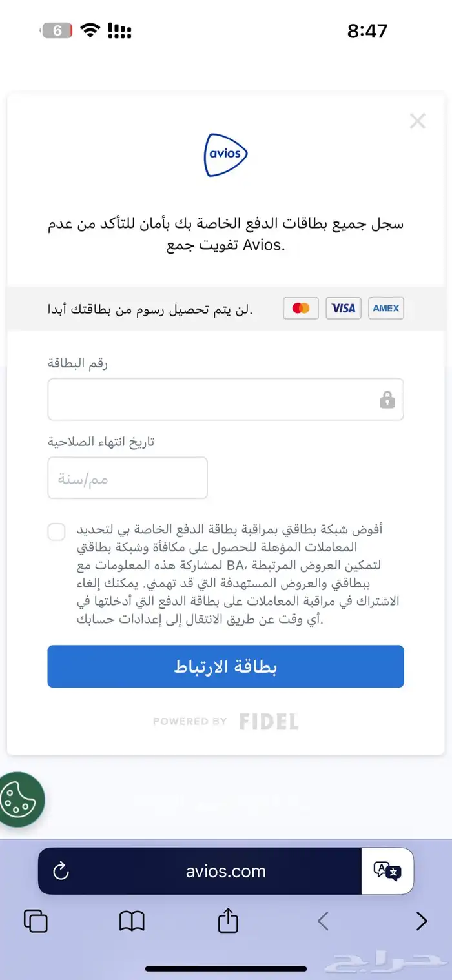This screenshot has width=452, height=980.
Task: Open the Bookmarks icon in Safari toolbar
Action: [132, 921]
